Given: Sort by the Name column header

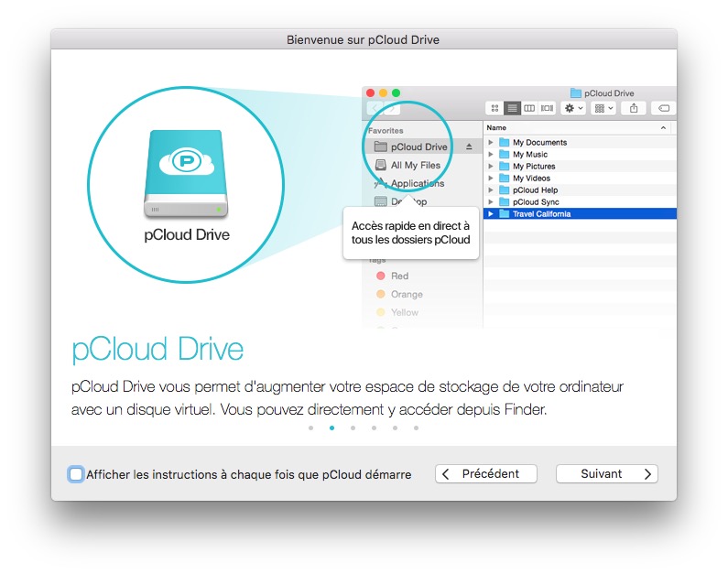Looking at the screenshot, I should tap(496, 127).
